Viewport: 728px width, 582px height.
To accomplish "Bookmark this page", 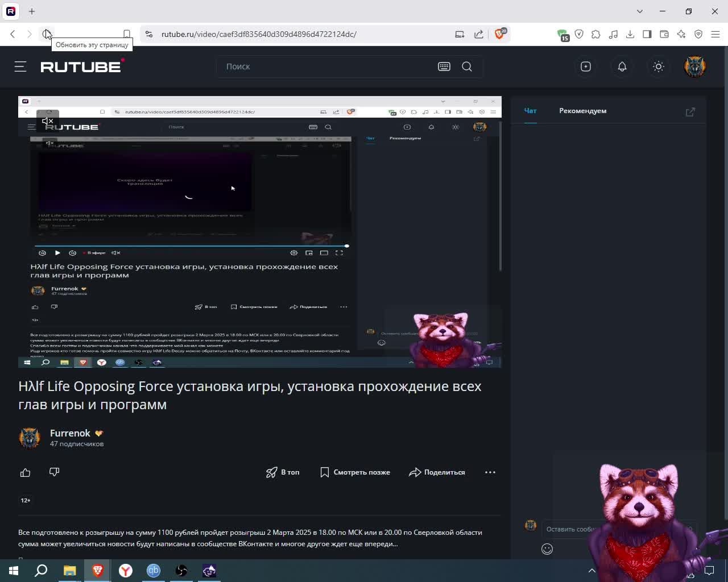I will [x=127, y=34].
